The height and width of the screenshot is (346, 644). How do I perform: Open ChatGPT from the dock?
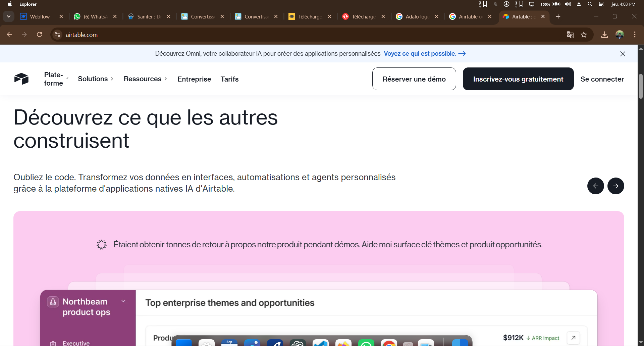coord(298,343)
